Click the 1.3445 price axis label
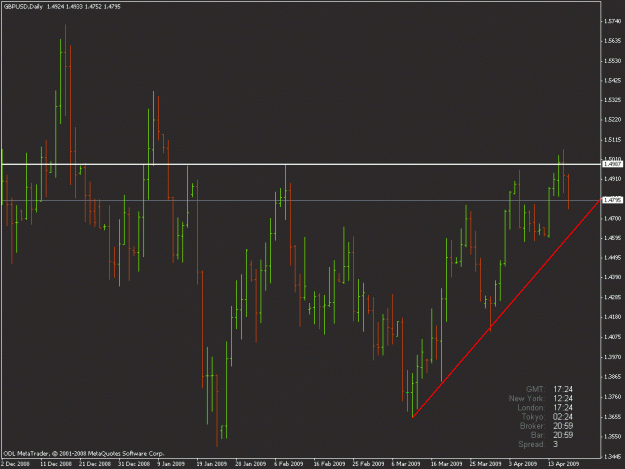 613,456
